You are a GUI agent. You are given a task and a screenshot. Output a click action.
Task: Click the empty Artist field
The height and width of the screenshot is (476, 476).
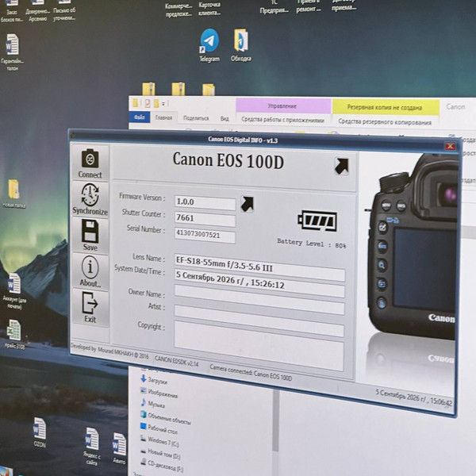259,321
